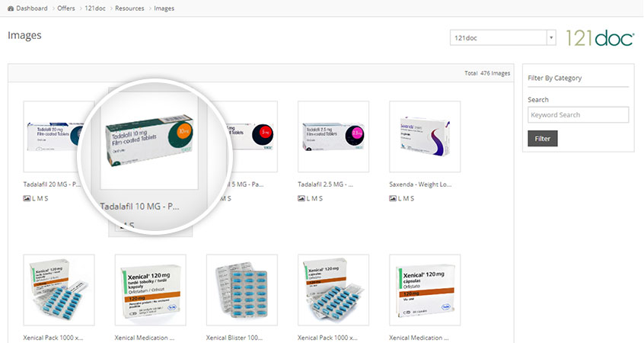Open the 121doc offer dropdown arrow
Image resolution: width=644 pixels, height=343 pixels.
tap(551, 37)
